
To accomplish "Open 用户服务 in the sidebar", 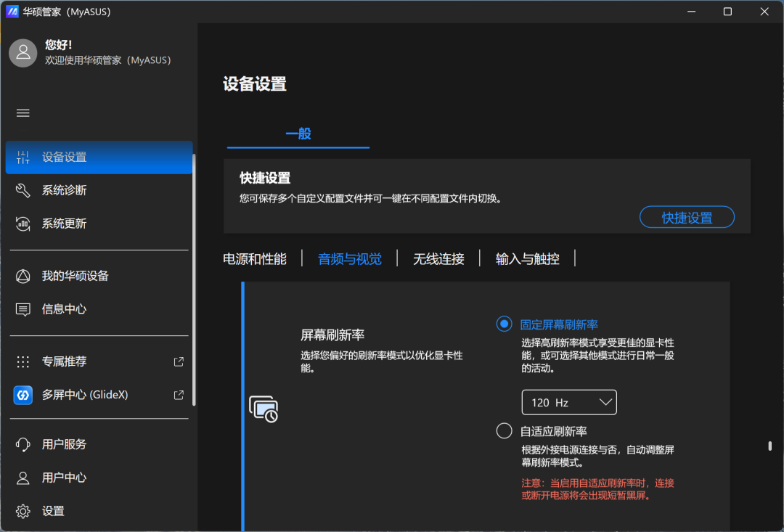I will [99, 444].
